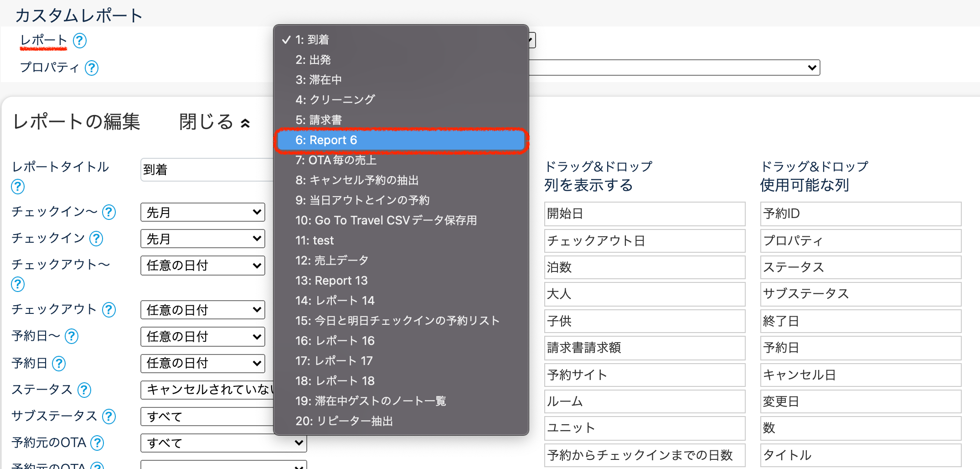Select 6: Report 6 from list

pos(401,140)
